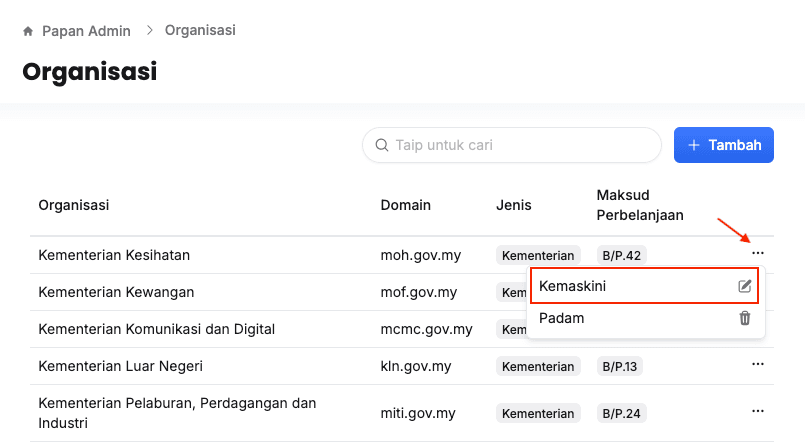This screenshot has width=805, height=442.
Task: Go to Papan Admin via the breadcrumb
Action: [86, 31]
